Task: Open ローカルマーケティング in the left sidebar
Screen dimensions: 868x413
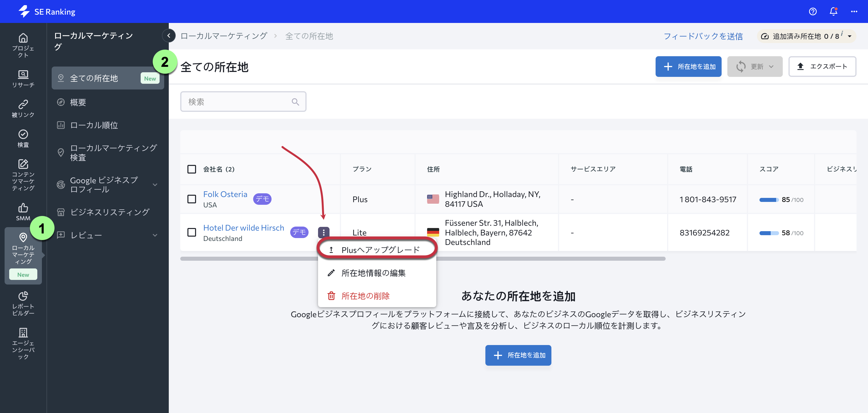Action: (x=23, y=255)
